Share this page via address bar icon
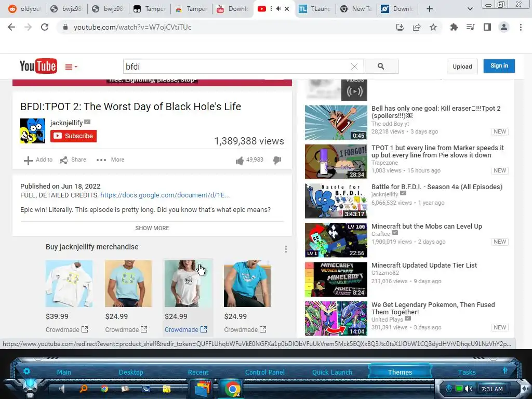532x399 pixels. [417, 27]
